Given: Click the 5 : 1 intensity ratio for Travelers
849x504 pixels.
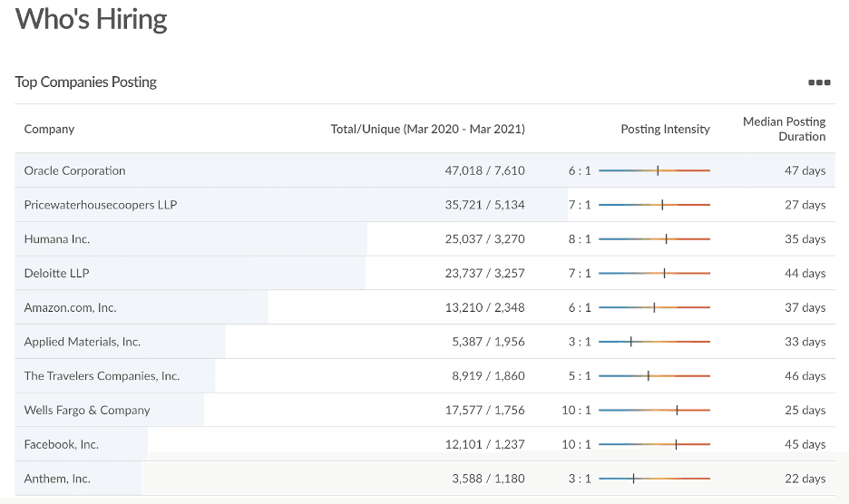Looking at the screenshot, I should tap(580, 375).
